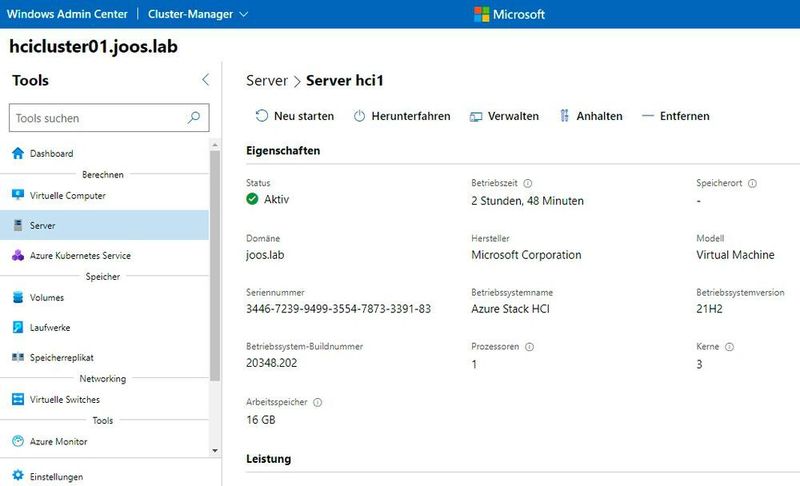Viewport: 800px width, 486px height.
Task: Click the Anhalten pause icon
Action: (x=564, y=116)
